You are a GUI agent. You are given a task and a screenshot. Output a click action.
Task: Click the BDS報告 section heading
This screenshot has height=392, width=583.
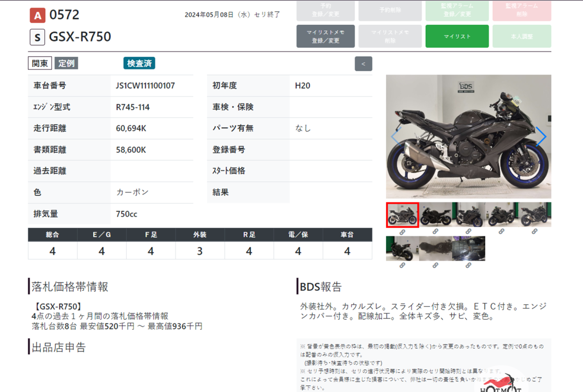(321, 287)
